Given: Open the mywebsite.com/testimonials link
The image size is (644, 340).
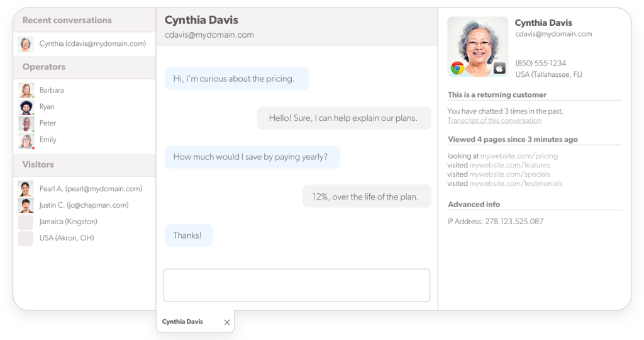Looking at the screenshot, I should (x=516, y=184).
